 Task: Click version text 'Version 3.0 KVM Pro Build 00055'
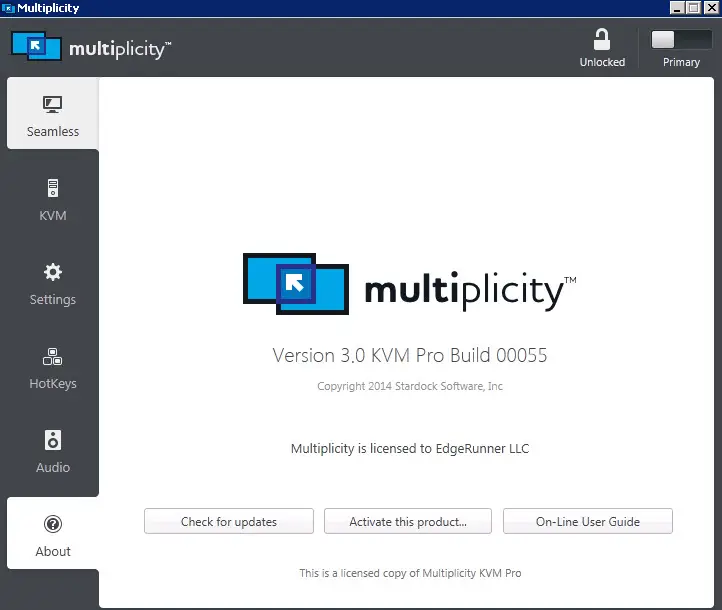coord(410,355)
